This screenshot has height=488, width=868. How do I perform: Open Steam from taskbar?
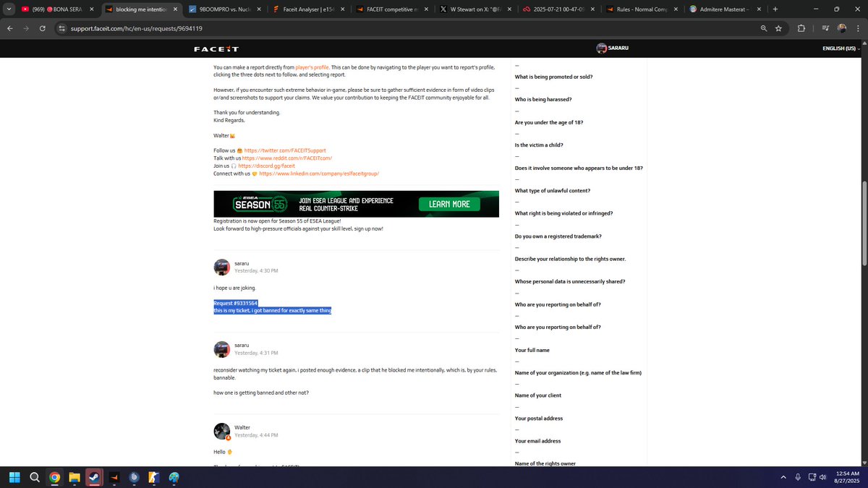[94, 477]
